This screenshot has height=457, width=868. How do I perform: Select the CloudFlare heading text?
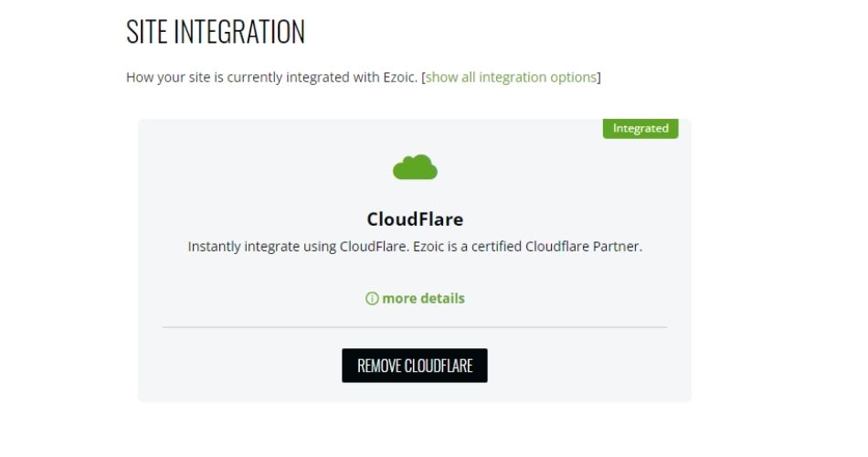(415, 219)
